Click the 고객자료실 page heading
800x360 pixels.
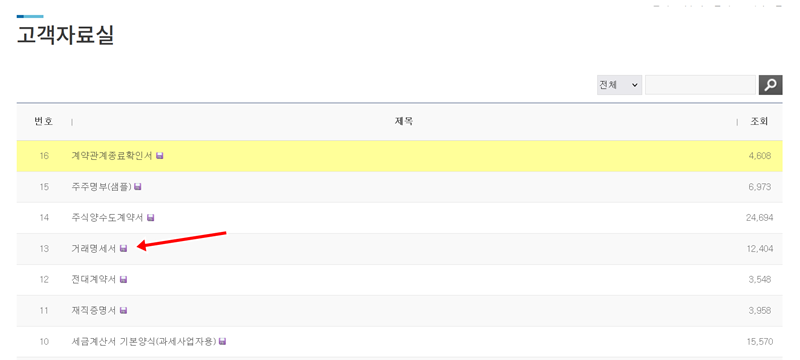tap(65, 35)
